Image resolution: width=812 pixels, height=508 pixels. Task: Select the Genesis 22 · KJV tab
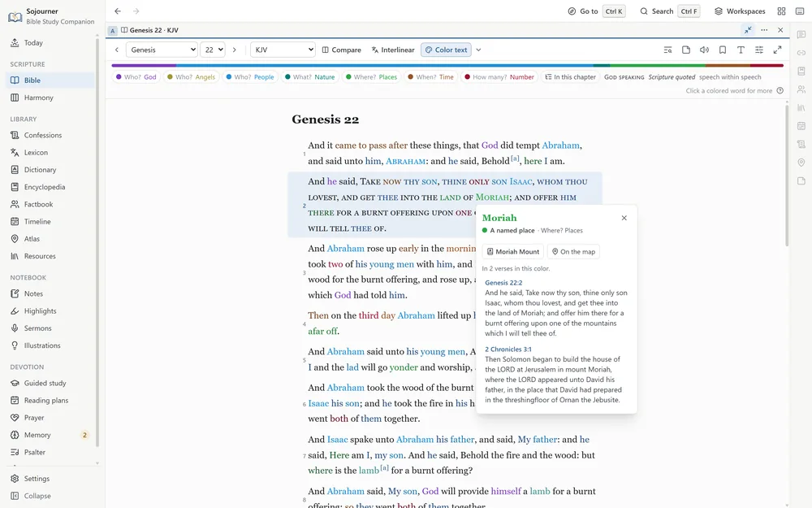tap(149, 30)
